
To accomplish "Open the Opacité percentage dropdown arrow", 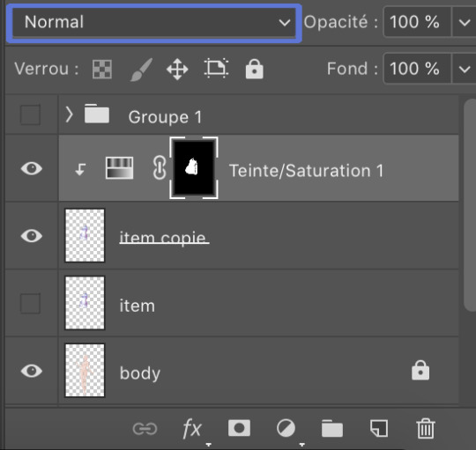I will (465, 22).
